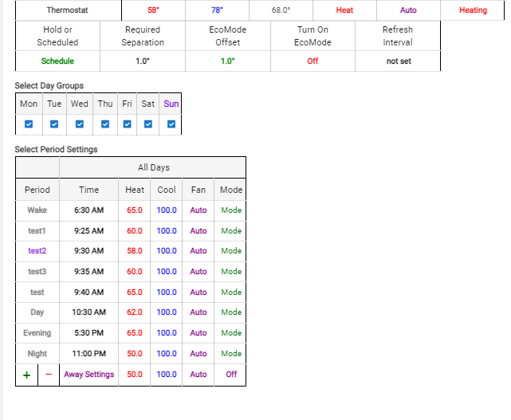Open the Away Settings link
The height and width of the screenshot is (420, 511).
(x=89, y=375)
